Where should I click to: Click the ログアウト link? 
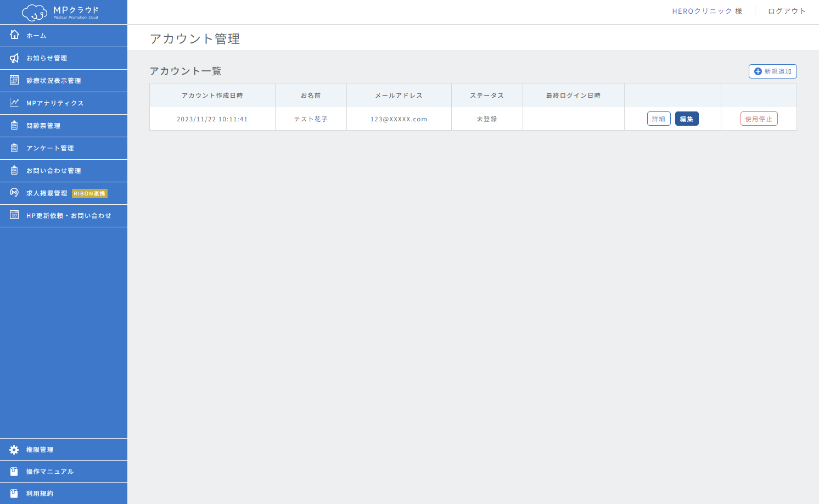[x=787, y=11]
